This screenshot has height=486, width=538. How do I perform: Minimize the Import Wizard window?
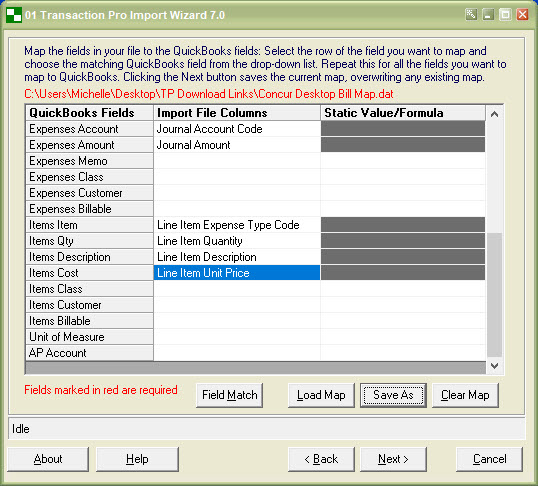coord(488,15)
